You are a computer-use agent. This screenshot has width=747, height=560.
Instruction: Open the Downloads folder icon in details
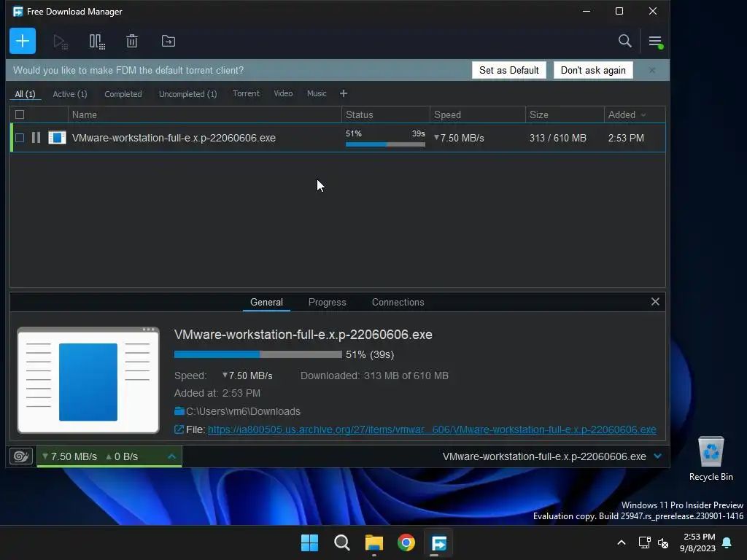pyautogui.click(x=179, y=411)
